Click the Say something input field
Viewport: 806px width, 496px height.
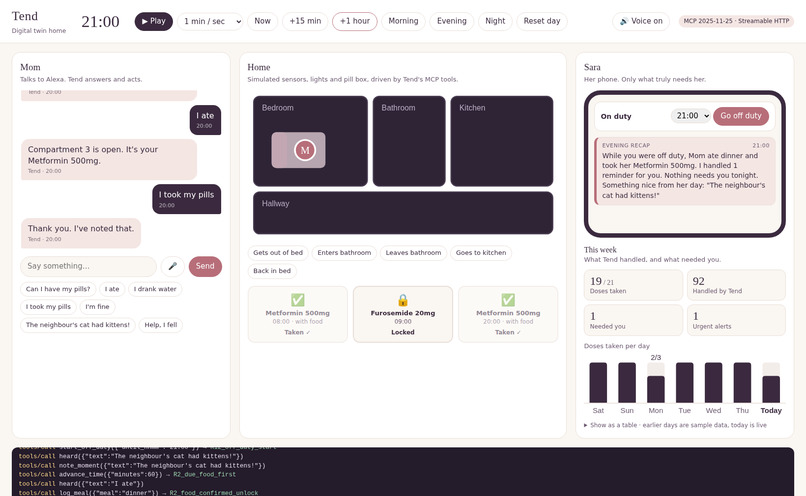coord(88,266)
